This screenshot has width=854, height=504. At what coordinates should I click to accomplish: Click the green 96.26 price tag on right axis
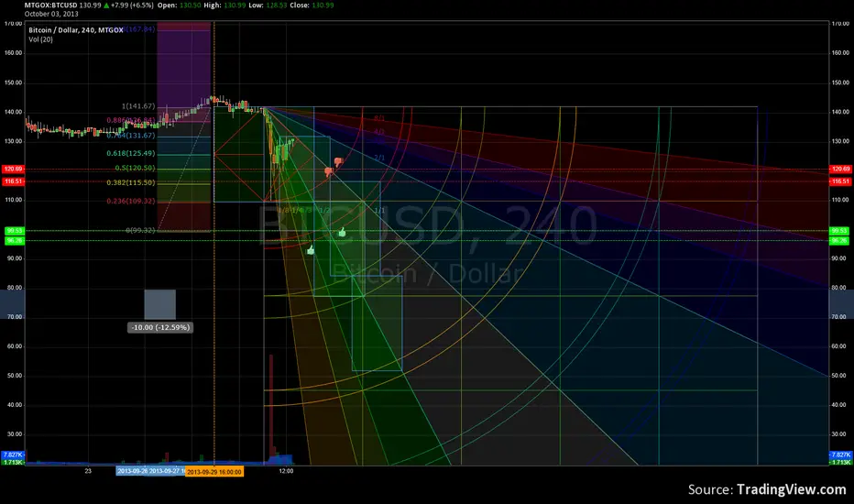click(x=839, y=240)
